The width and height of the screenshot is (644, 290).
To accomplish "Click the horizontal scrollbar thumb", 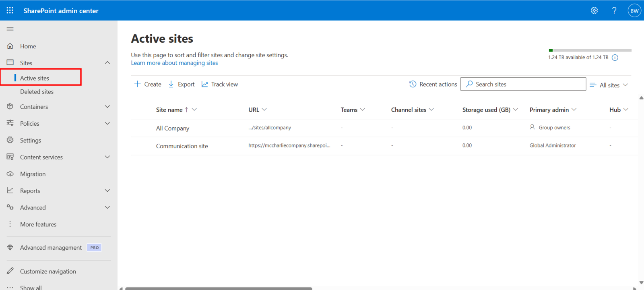I will click(219, 288).
